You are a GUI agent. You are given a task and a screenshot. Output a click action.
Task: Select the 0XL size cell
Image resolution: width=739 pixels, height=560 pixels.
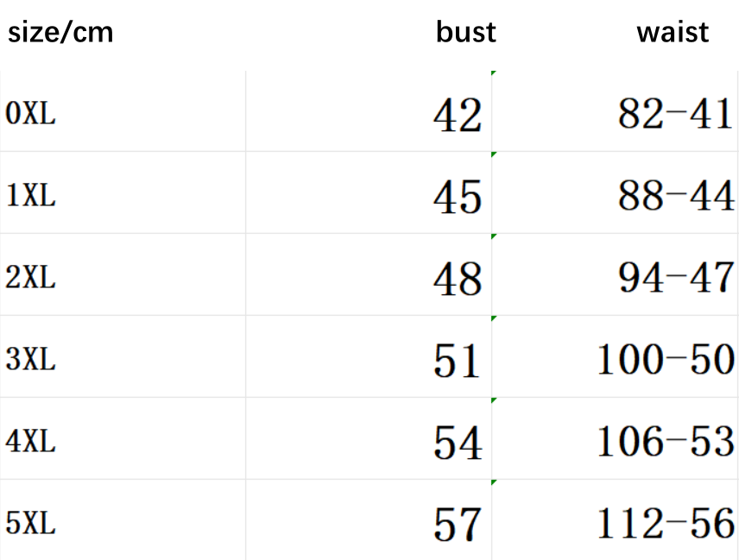click(x=31, y=114)
